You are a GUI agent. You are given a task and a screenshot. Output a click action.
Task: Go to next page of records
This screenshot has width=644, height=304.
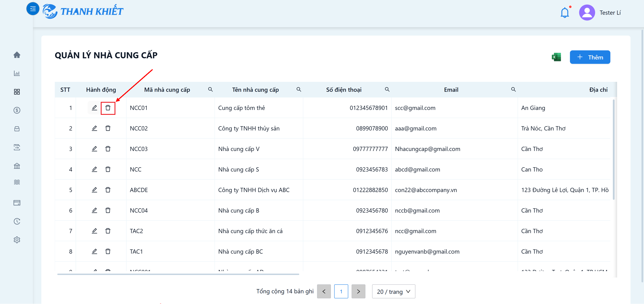tap(358, 291)
